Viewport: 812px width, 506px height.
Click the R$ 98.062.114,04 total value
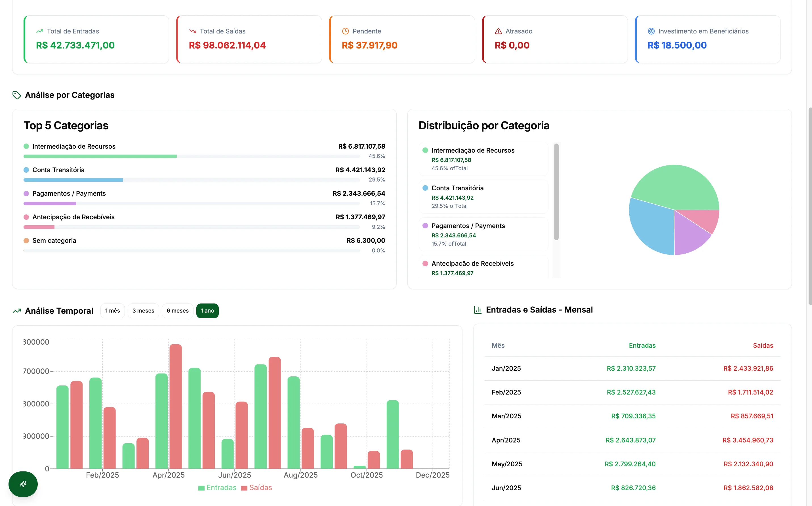[227, 45]
